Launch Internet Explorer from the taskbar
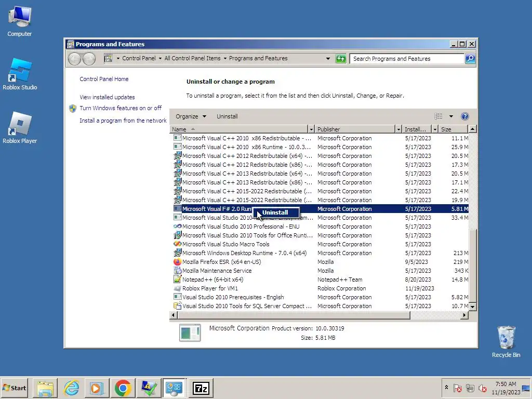Screen dimensions: 532x399 pos(71,388)
